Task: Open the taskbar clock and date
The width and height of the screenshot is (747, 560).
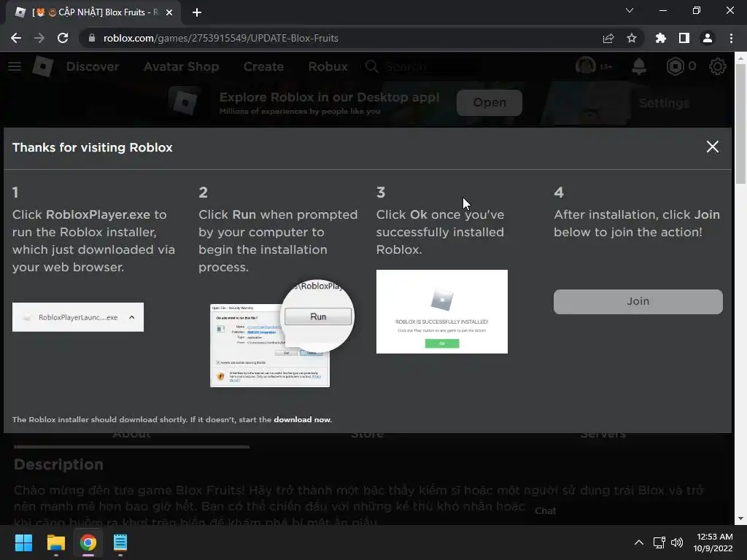Action: pyautogui.click(x=713, y=542)
